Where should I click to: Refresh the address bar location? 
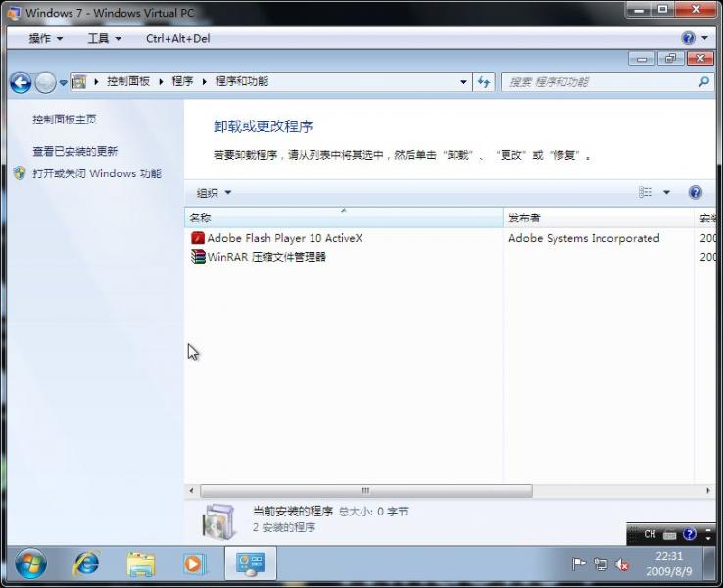pyautogui.click(x=484, y=82)
